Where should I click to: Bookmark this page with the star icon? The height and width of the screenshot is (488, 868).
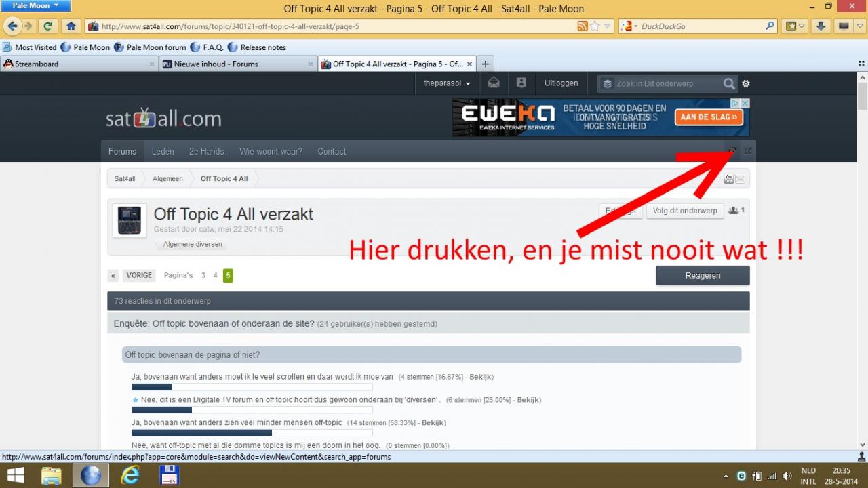coord(595,26)
